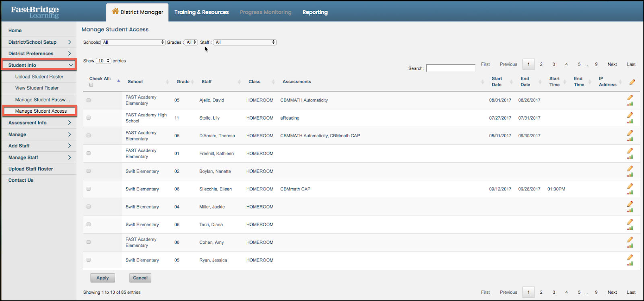Open Upload Staff Roster in sidebar
Image resolution: width=644 pixels, height=301 pixels.
[31, 169]
